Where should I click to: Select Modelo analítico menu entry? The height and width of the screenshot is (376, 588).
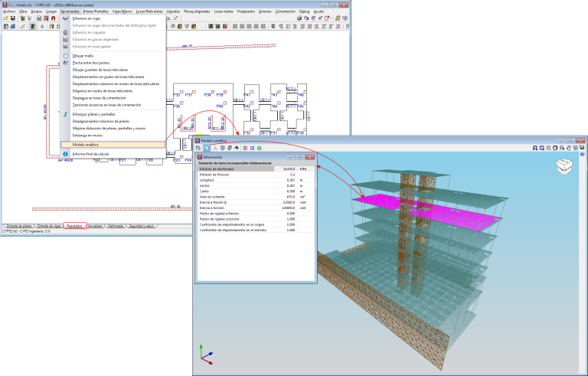click(x=86, y=144)
